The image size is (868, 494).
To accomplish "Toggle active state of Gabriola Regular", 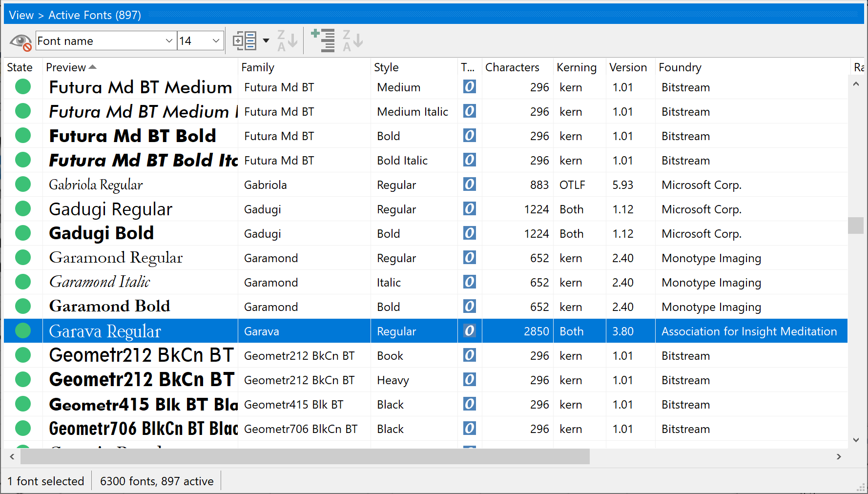I will (x=23, y=185).
